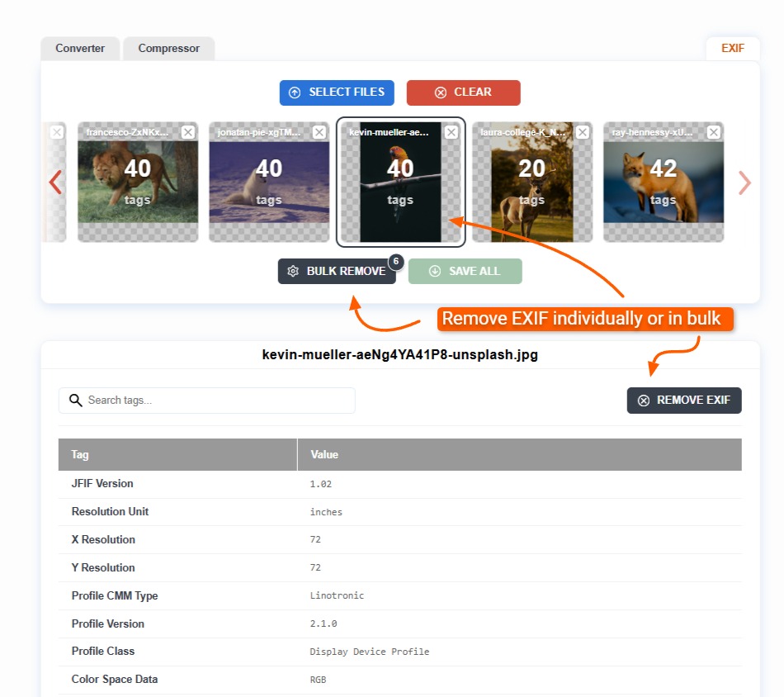784x697 pixels.
Task: Select the EXIF tab
Action: (x=733, y=49)
